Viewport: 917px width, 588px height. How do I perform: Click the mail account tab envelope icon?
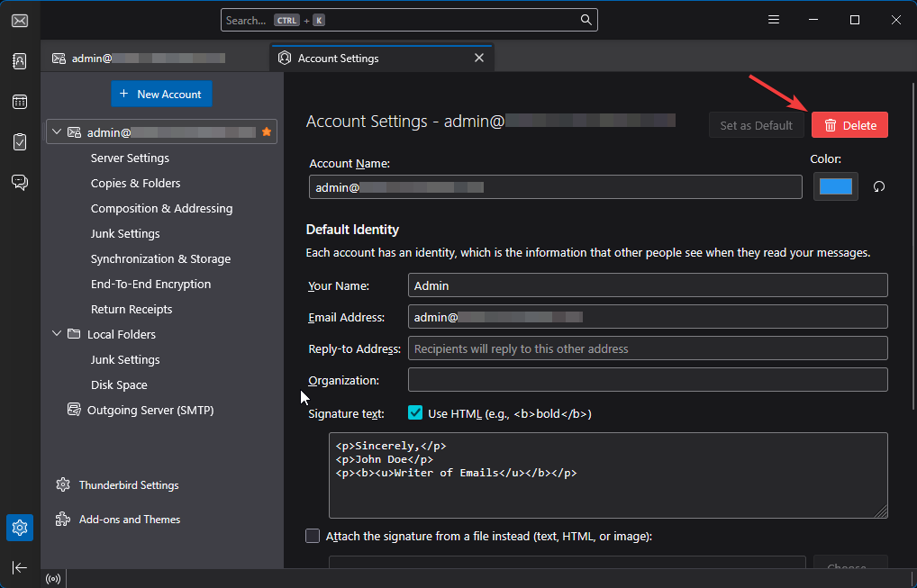point(59,59)
